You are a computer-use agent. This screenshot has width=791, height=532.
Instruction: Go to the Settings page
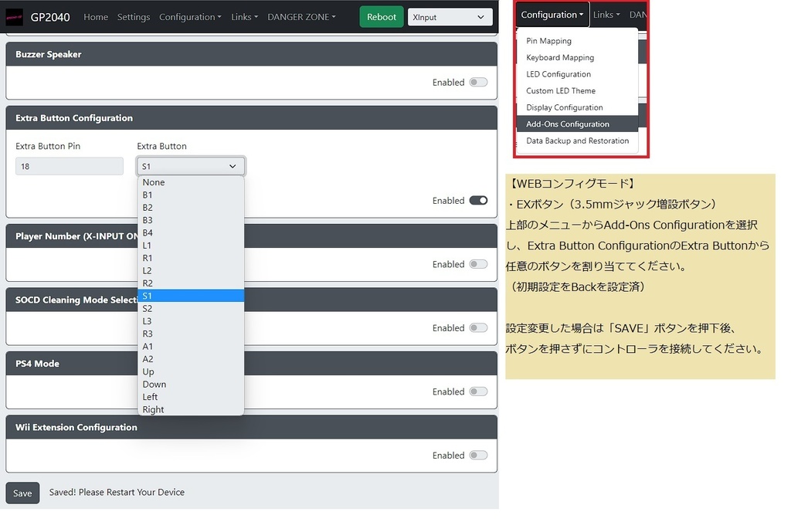(x=134, y=17)
